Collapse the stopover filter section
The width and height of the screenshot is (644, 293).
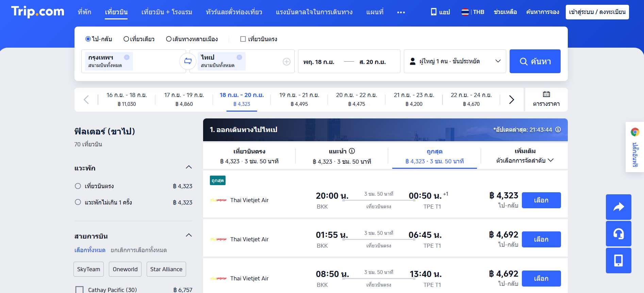pos(189,167)
